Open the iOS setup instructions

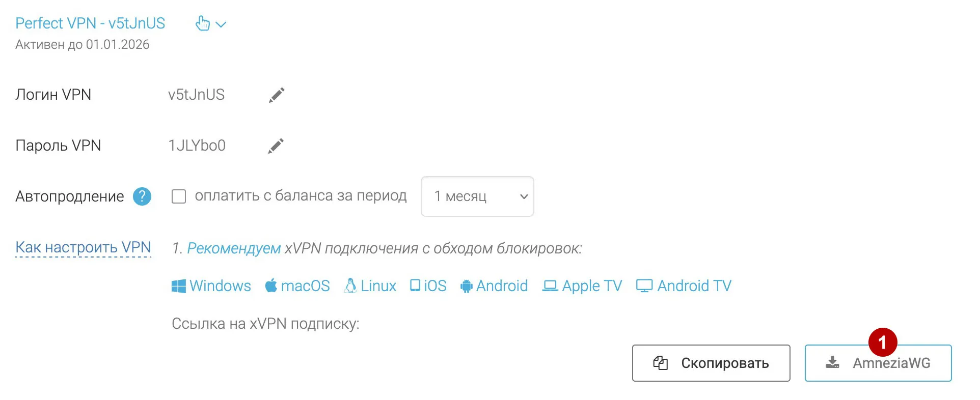point(428,286)
